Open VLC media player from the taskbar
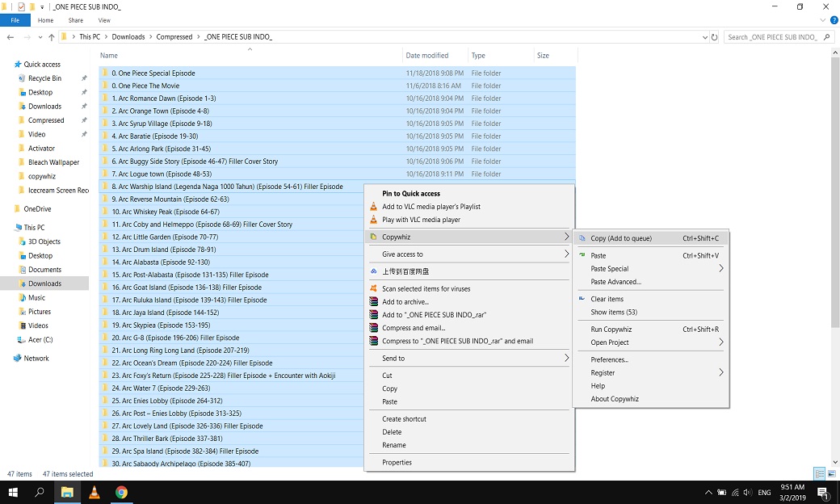The width and height of the screenshot is (840, 504). 94,492
